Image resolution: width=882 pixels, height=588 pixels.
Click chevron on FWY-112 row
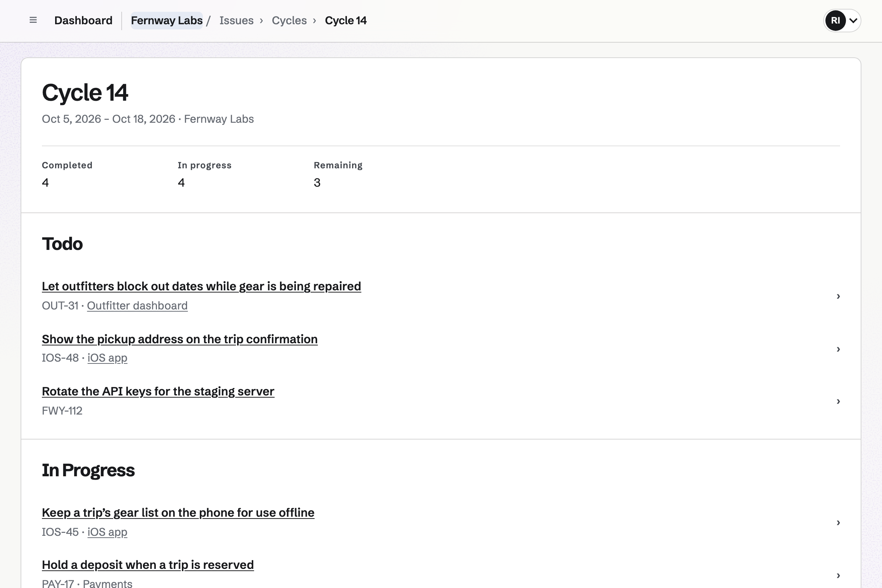(x=838, y=401)
